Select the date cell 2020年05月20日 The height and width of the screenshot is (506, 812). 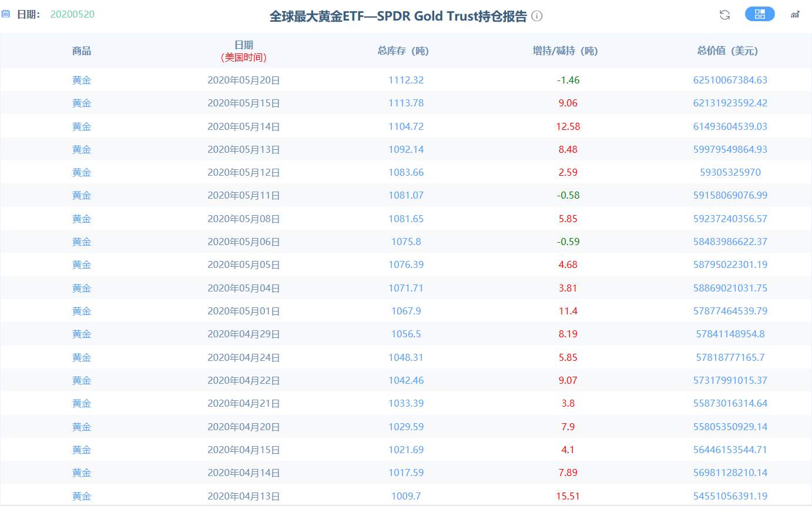coord(244,80)
